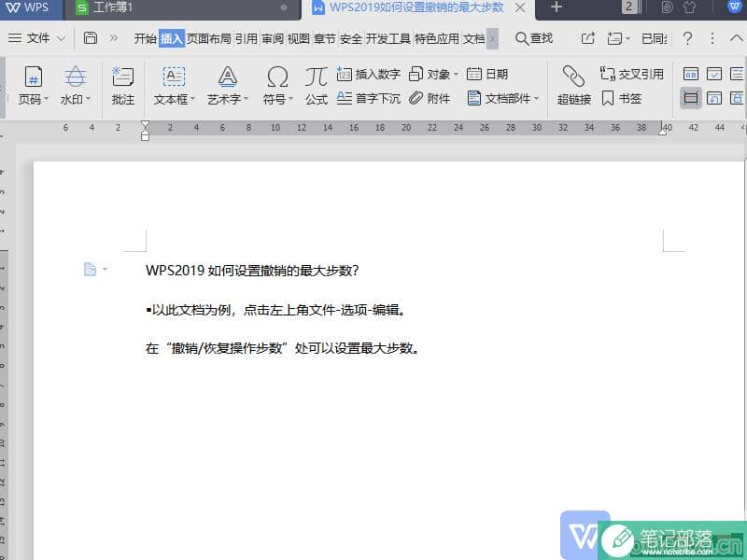Click the line 在“撤销/恢复操作步数”
This screenshot has width=747, height=560.
pyautogui.click(x=283, y=348)
